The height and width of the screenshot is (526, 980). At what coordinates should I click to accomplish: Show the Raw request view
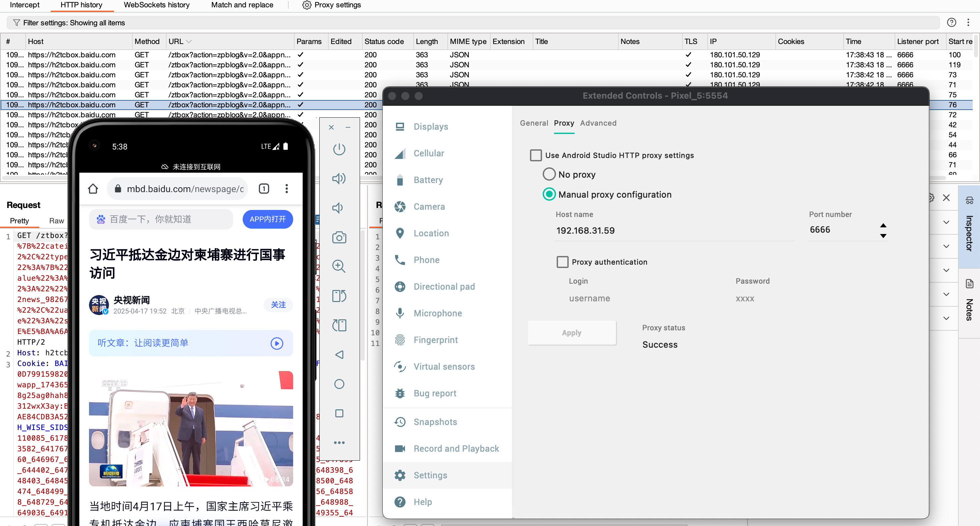[56, 221]
